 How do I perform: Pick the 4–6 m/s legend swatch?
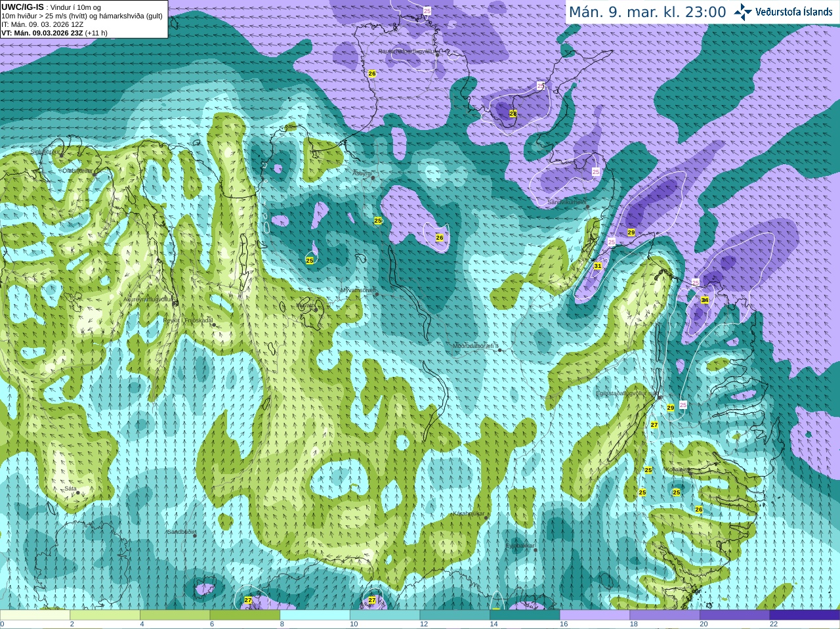click(x=175, y=615)
